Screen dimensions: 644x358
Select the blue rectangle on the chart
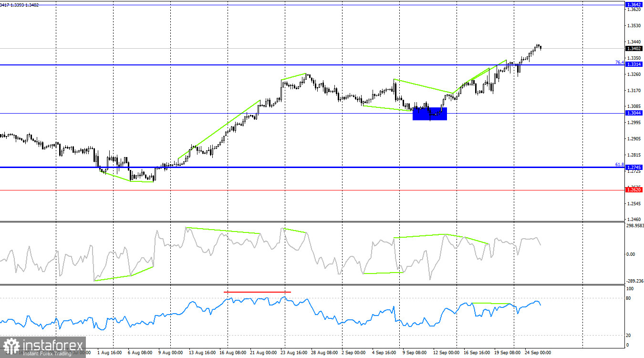430,114
